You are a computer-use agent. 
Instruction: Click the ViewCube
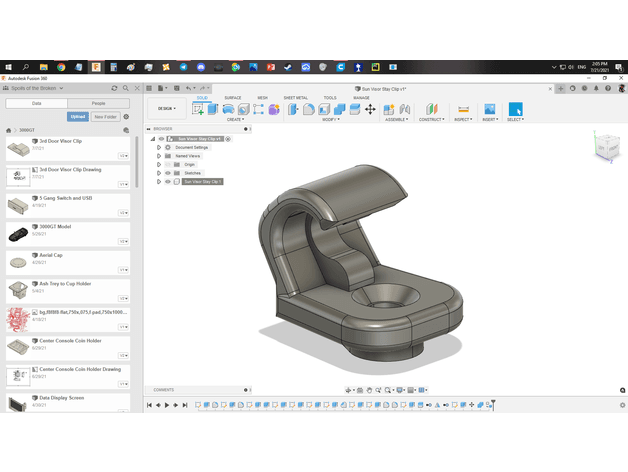pyautogui.click(x=608, y=147)
